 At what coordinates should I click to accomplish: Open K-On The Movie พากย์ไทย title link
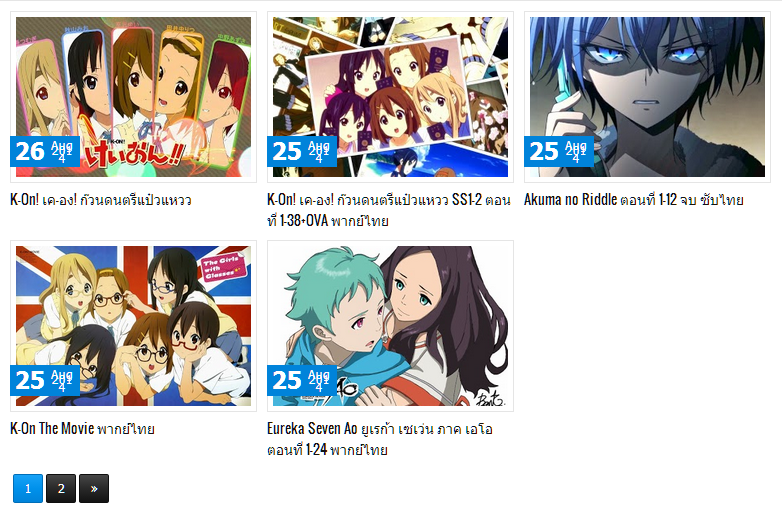click(82, 429)
